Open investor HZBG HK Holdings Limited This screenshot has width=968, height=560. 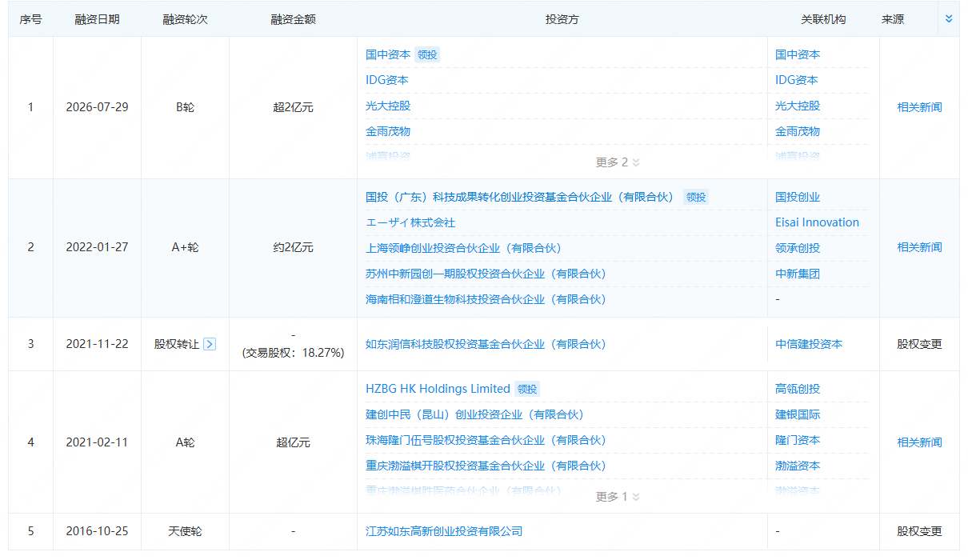[x=438, y=389]
